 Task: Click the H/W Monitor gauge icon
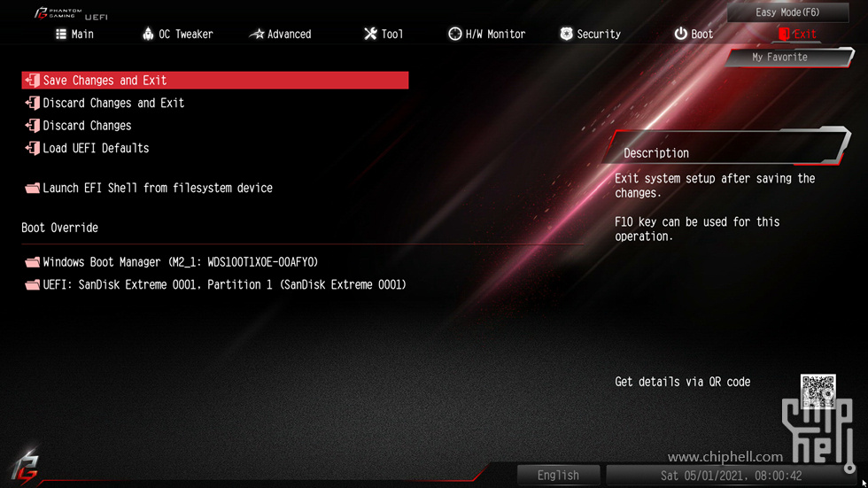[454, 34]
